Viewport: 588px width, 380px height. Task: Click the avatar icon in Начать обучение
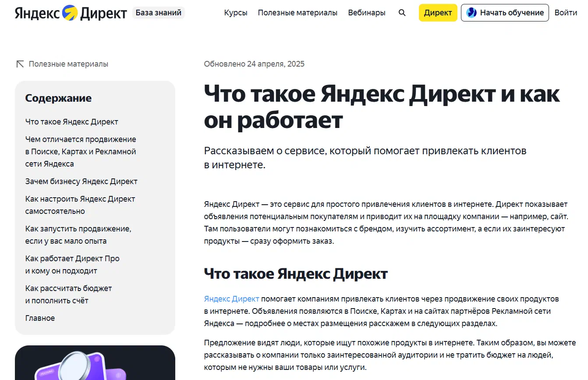click(x=471, y=13)
